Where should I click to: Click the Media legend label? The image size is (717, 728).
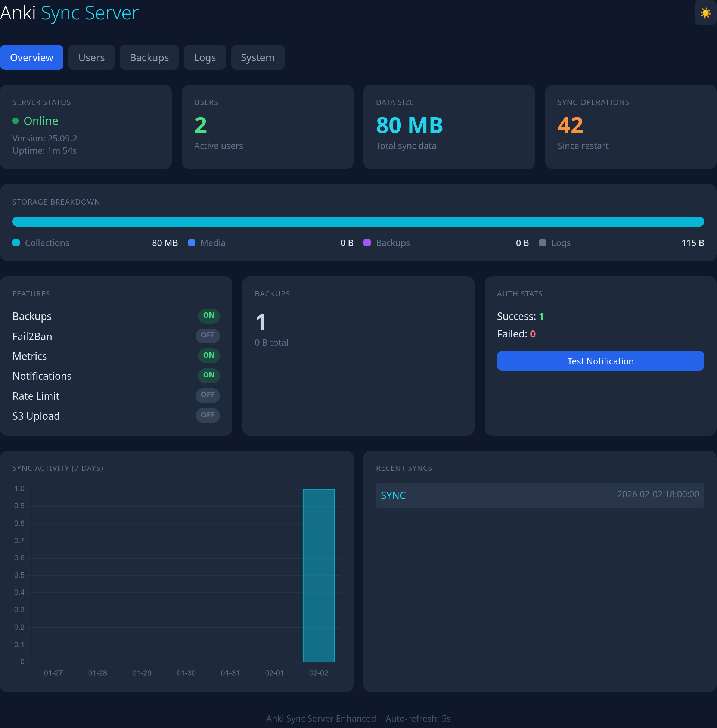[213, 243]
